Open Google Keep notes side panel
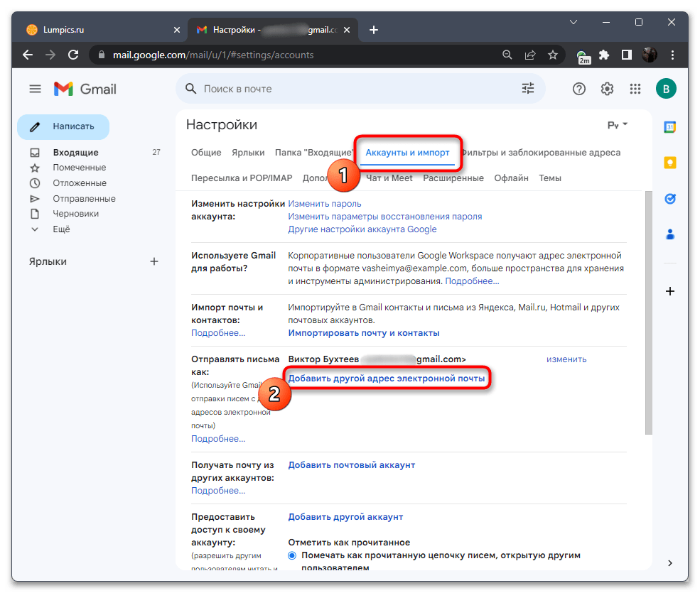 point(669,162)
